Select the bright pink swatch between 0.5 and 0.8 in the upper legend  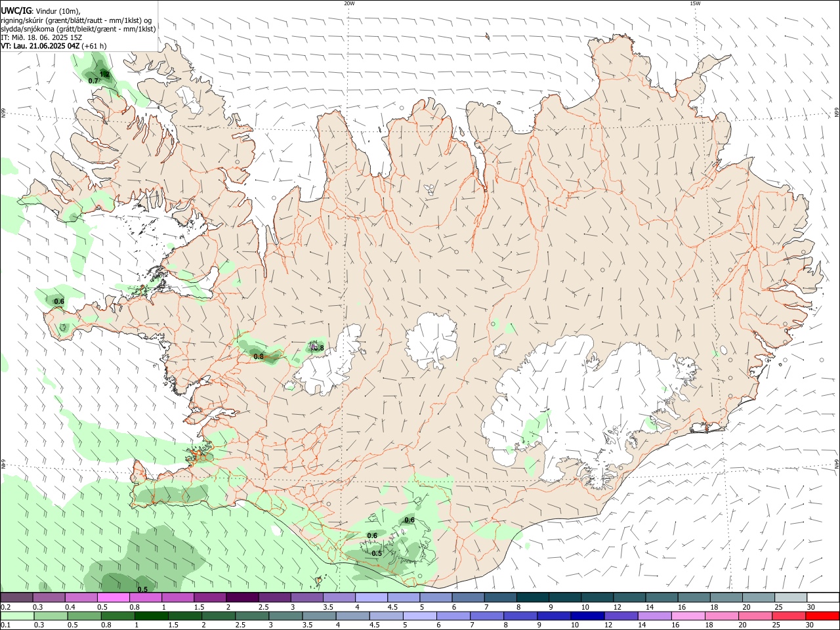tap(113, 597)
